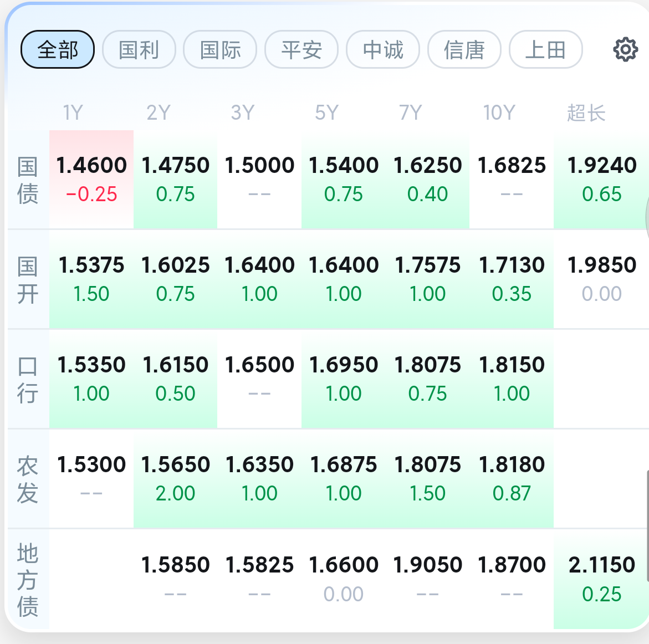The height and width of the screenshot is (644, 649).
Task: Choose the 上田 tab
Action: pyautogui.click(x=545, y=50)
